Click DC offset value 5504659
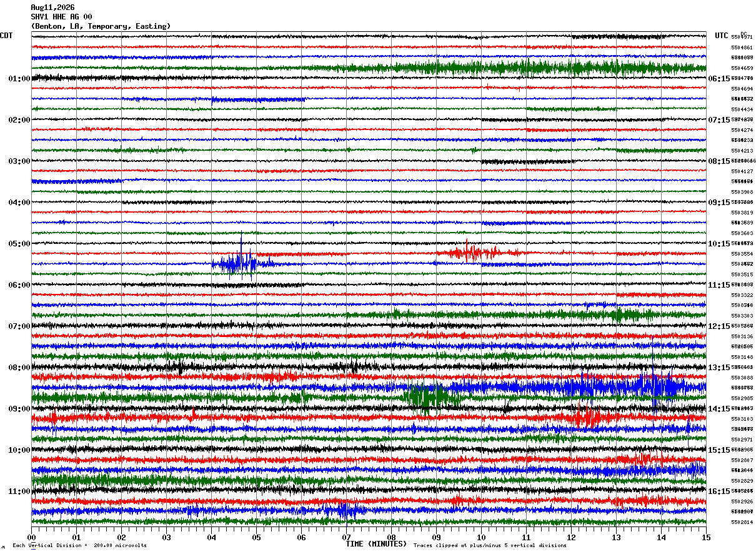 [x=742, y=68]
